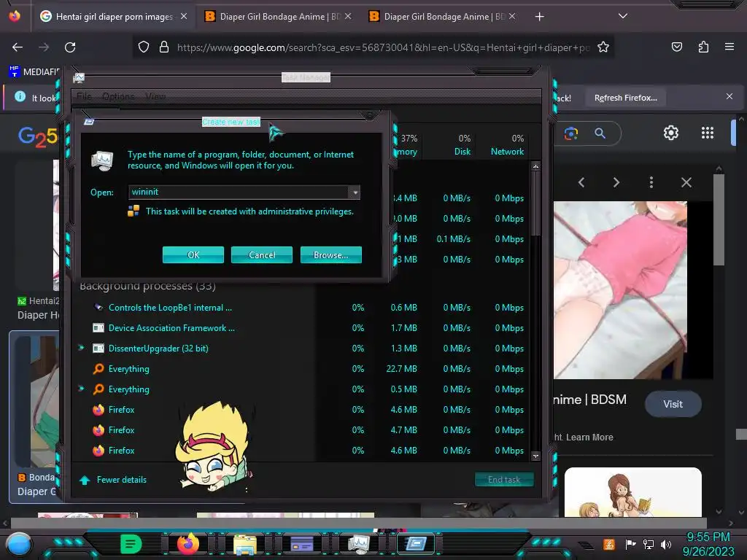This screenshot has height=560, width=747.
Task: Switch to Firefox from the taskbar
Action: click(x=187, y=543)
